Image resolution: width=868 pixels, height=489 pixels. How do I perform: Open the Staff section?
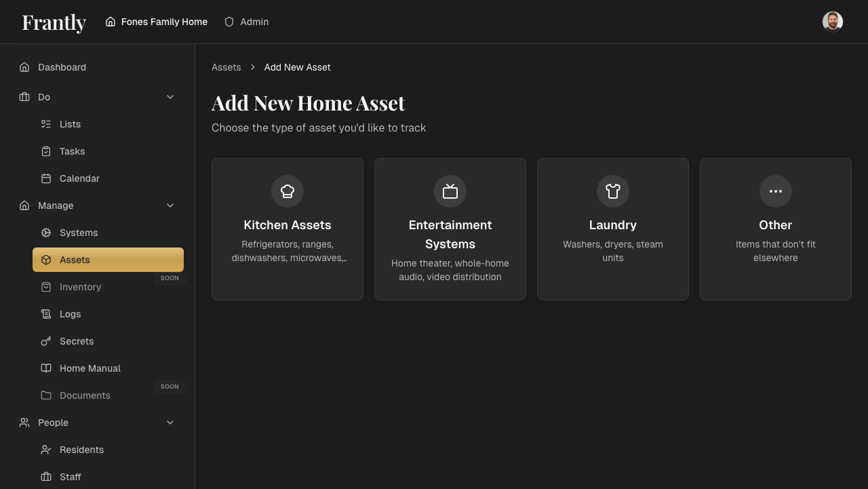pos(71,477)
